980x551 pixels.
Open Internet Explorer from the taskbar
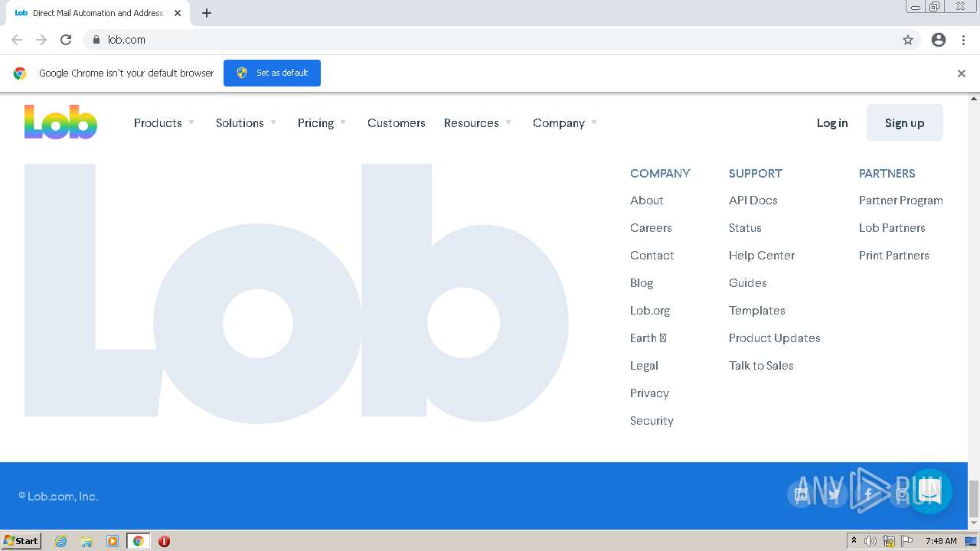click(60, 541)
